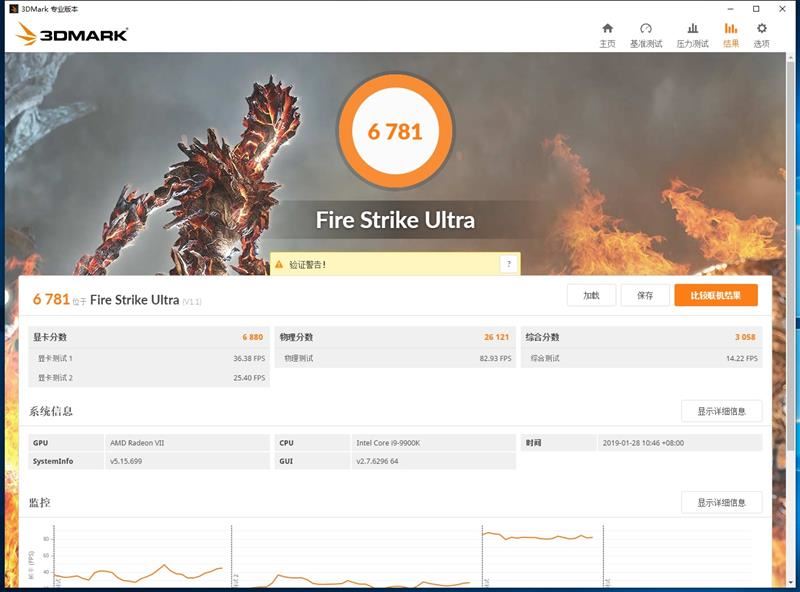Select the results (结果) bar icon
Screen dimensions: 800x592
point(731,29)
